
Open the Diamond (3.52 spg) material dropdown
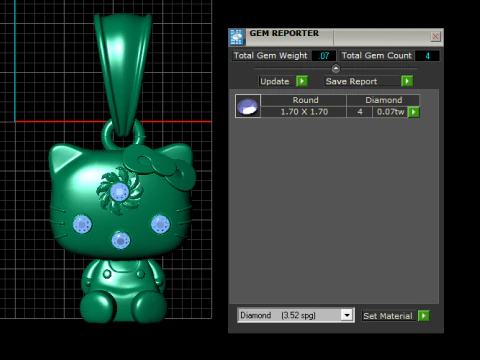347,315
